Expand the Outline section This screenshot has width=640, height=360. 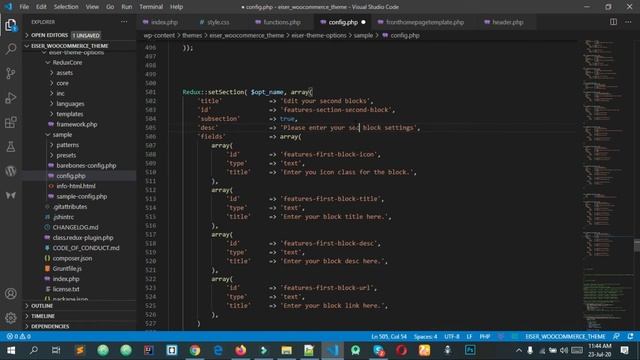click(x=42, y=306)
